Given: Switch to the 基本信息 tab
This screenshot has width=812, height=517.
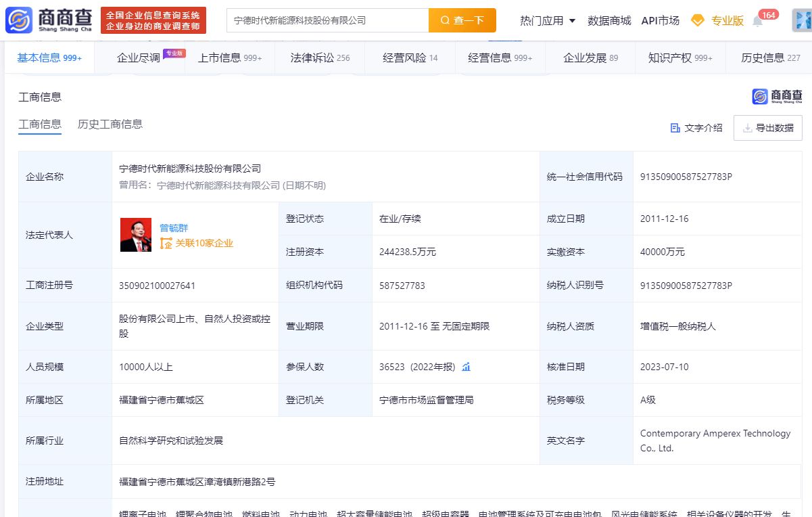Looking at the screenshot, I should [49, 58].
